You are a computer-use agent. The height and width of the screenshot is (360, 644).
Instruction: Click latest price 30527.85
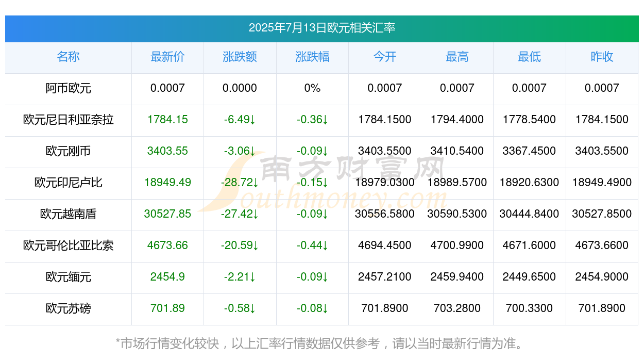167,214
